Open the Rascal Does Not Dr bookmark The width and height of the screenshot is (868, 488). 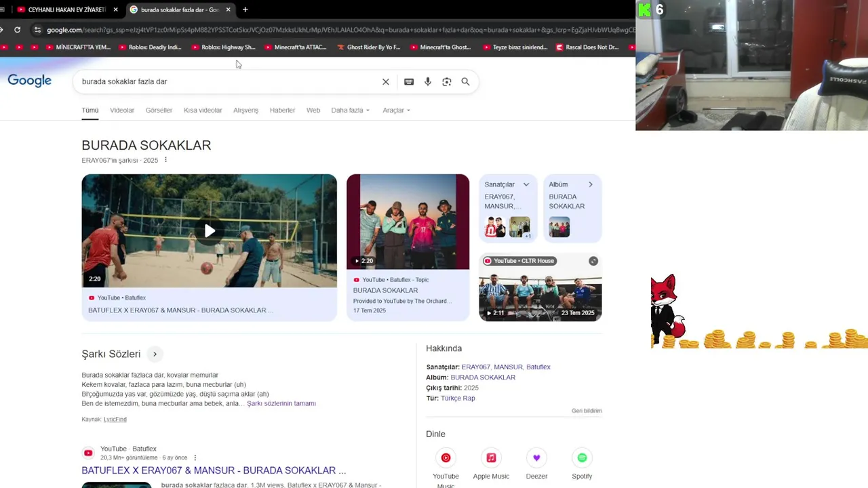click(x=588, y=47)
